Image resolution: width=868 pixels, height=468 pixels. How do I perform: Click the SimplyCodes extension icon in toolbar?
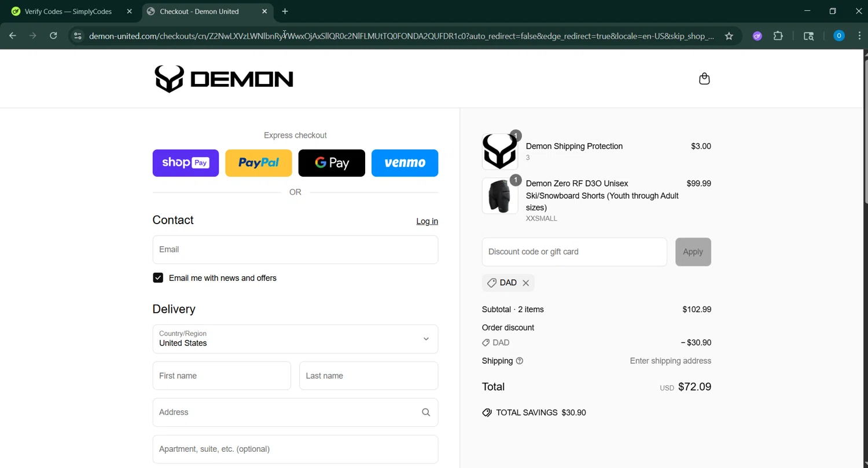pyautogui.click(x=757, y=36)
